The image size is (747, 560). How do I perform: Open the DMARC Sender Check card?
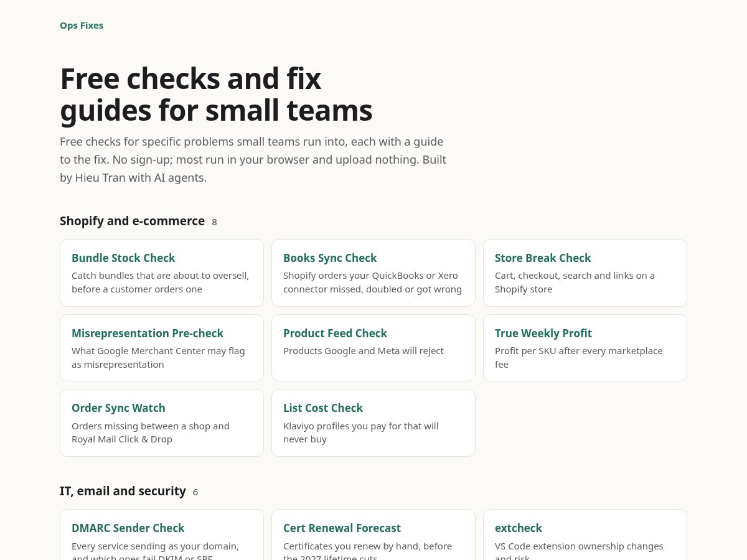click(162, 535)
